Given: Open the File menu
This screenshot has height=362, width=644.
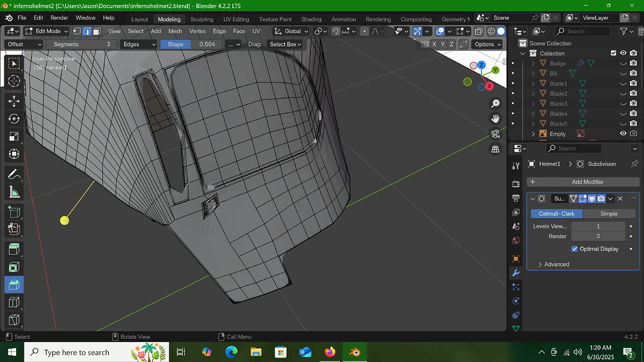Looking at the screenshot, I should click(x=22, y=18).
